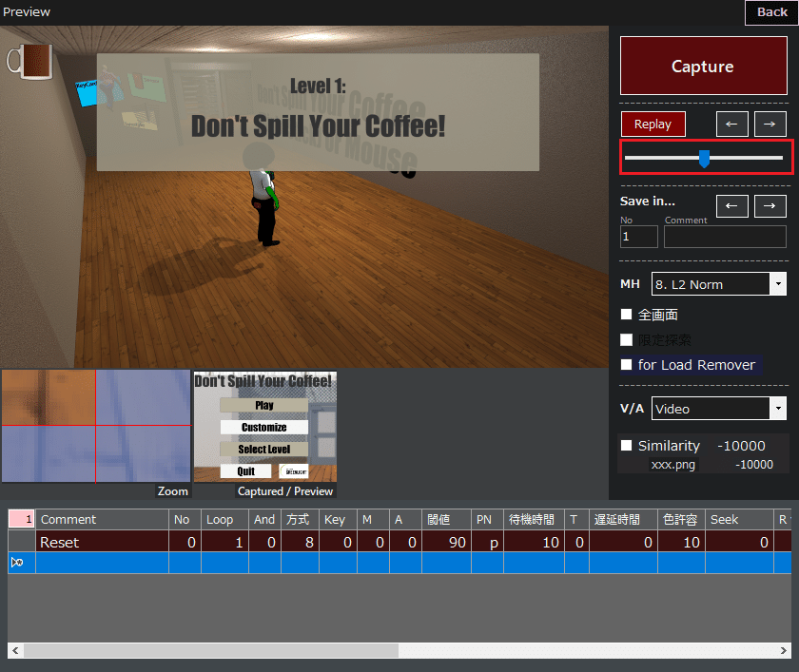The width and height of the screenshot is (799, 672).
Task: Click the 90 threshold cell in Reset row
Action: pyautogui.click(x=446, y=542)
